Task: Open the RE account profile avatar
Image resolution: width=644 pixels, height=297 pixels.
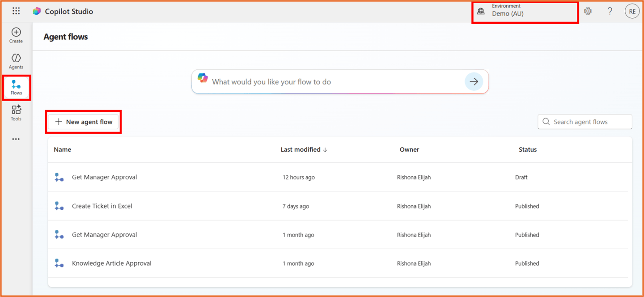Action: click(632, 12)
